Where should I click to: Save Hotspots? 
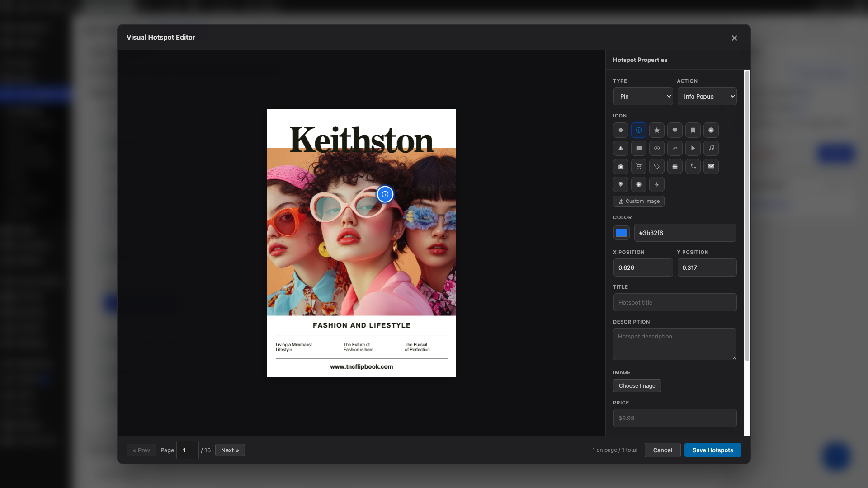point(713,450)
